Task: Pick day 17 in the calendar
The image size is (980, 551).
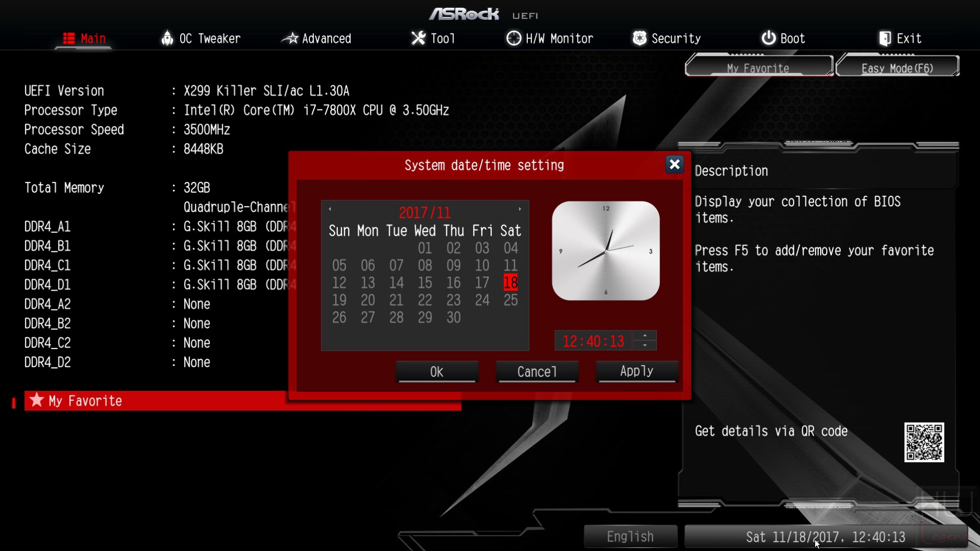Action: click(x=482, y=283)
